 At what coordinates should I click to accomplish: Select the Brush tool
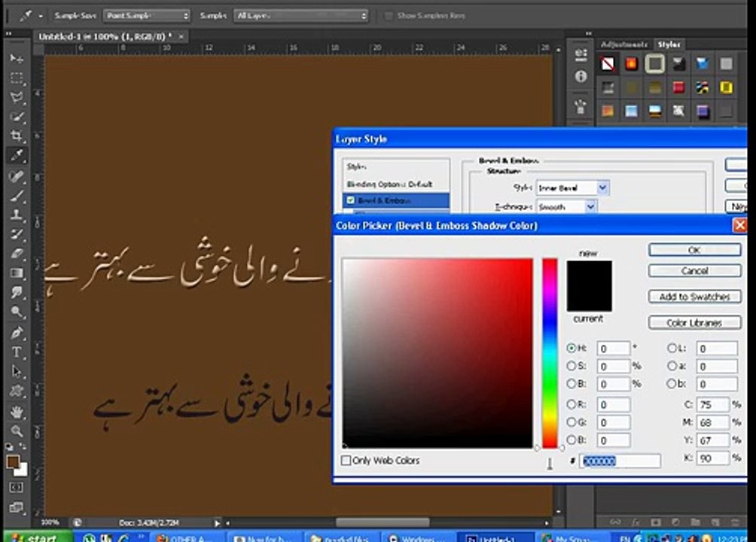17,195
